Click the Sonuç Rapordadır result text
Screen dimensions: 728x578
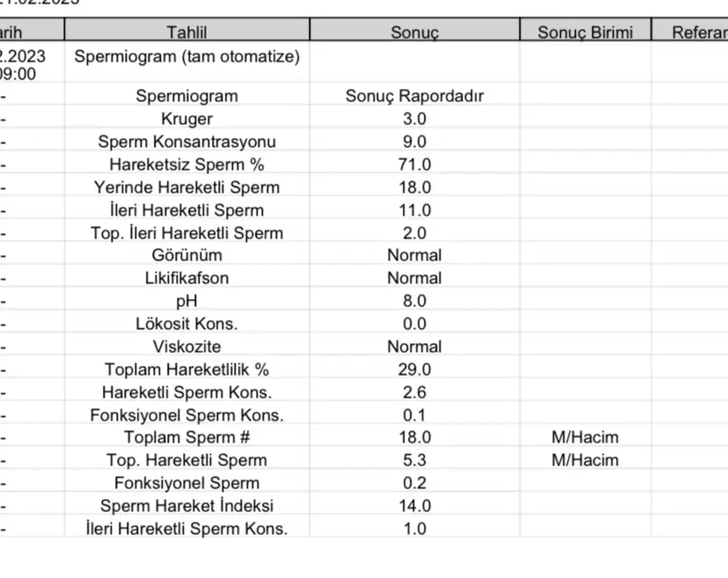(414, 96)
